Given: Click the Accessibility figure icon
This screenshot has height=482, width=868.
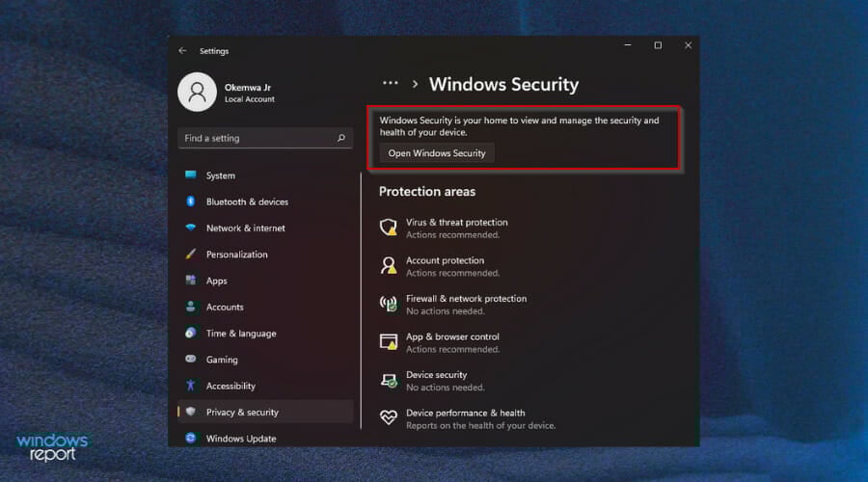Looking at the screenshot, I should click(190, 386).
